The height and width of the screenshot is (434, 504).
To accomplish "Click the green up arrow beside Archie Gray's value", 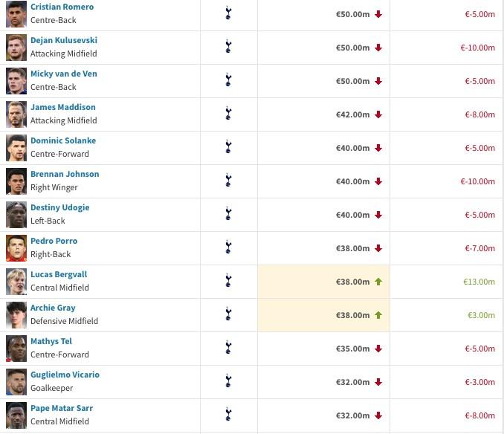I will pos(378,315).
